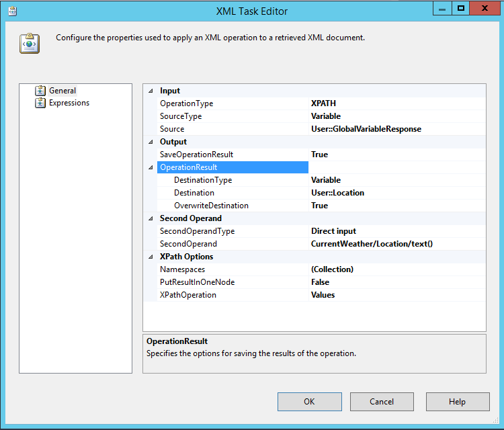Image resolution: width=504 pixels, height=430 pixels.
Task: Collapse the Input section
Action: 150,91
